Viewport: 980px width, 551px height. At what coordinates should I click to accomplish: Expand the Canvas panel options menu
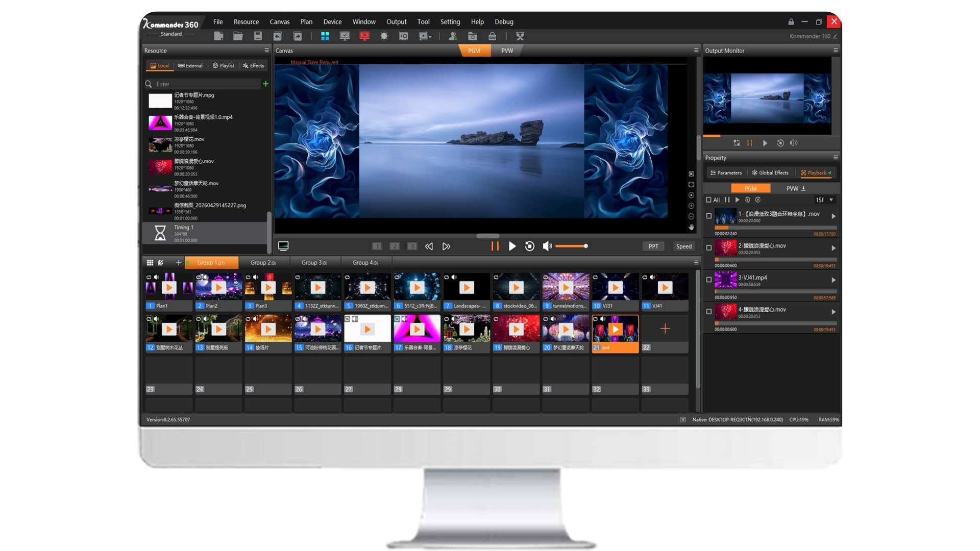pyautogui.click(x=696, y=51)
